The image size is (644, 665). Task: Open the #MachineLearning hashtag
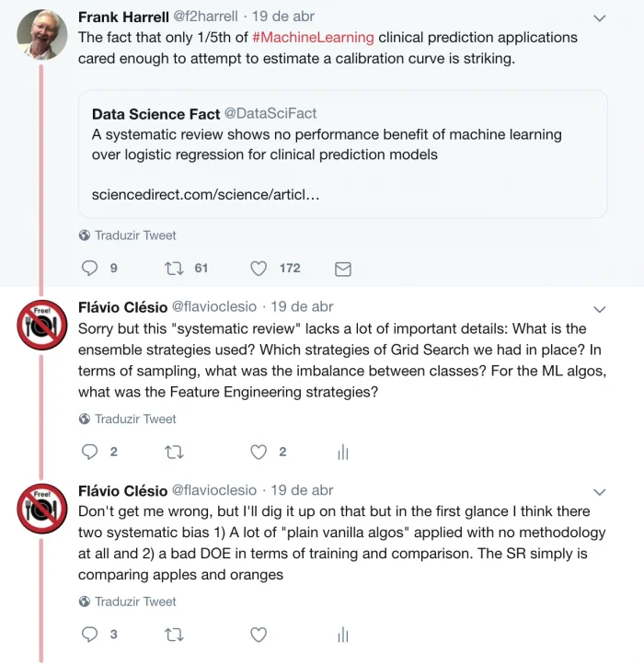click(x=313, y=38)
